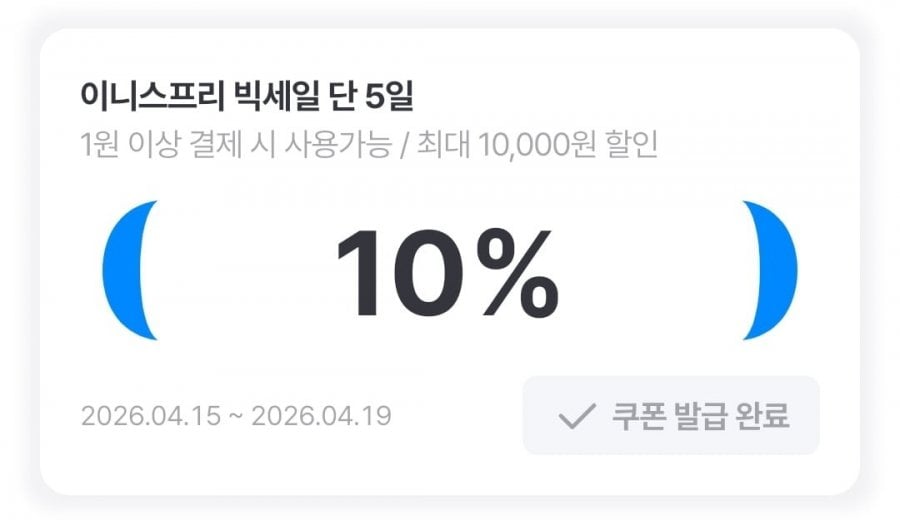Click the checkmark icon on the coupon button

click(x=577, y=416)
